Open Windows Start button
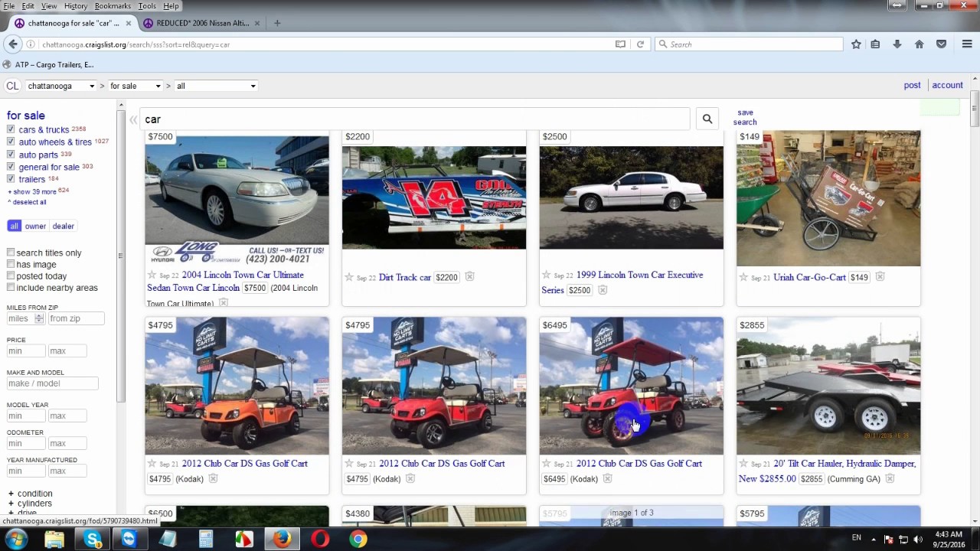Screen dimensions: 980x551 [16, 539]
